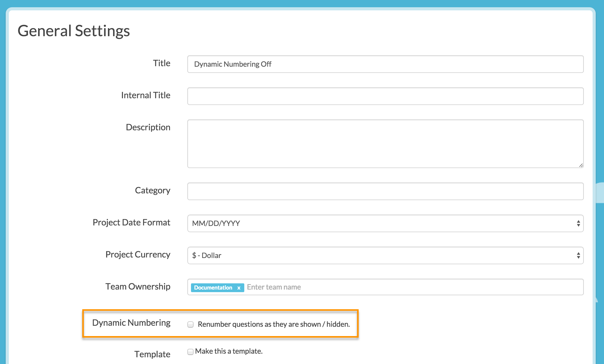Viewport: 604px width, 364px height.
Task: Remove the Documentation team tag with x
Action: (239, 288)
